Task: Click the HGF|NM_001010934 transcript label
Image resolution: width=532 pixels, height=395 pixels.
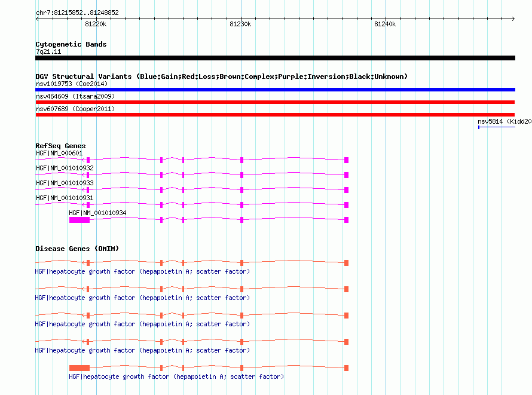Action: (x=97, y=213)
